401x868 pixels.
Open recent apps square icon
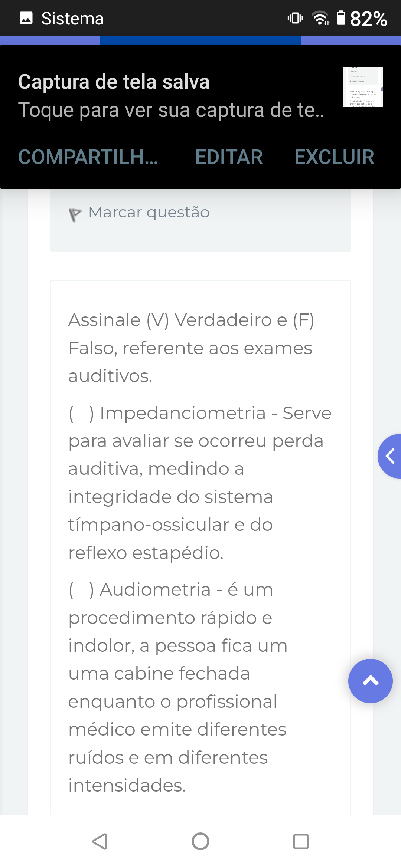(301, 841)
